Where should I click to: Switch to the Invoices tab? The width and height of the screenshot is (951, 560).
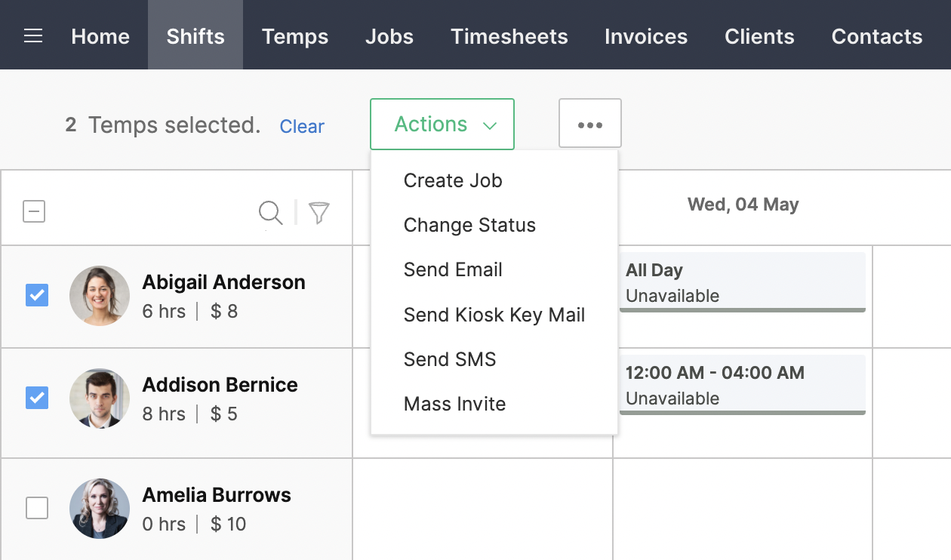645,35
